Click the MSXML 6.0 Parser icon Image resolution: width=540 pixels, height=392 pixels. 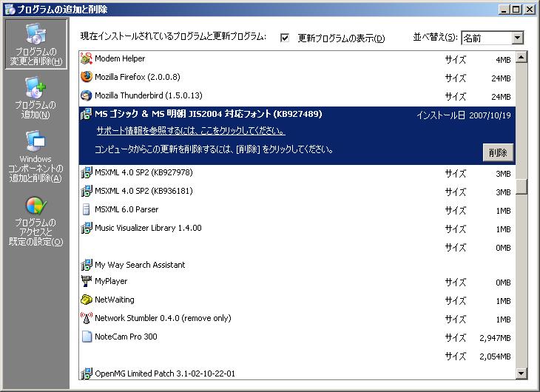pos(87,209)
